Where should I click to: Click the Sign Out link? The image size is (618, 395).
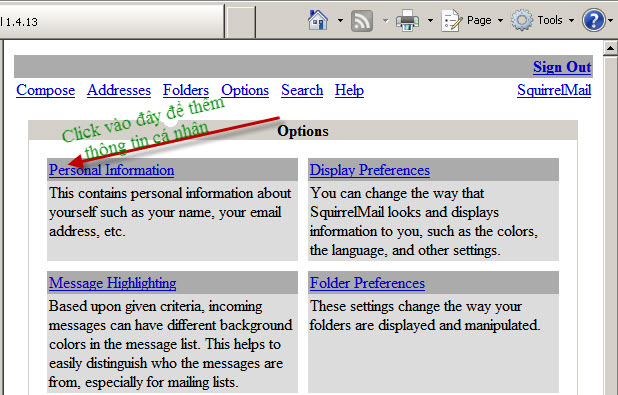(562, 67)
